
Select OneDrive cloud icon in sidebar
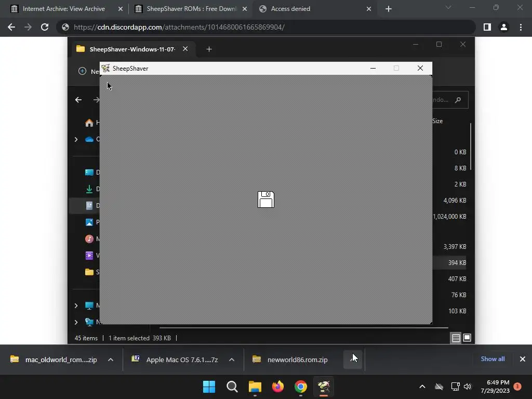pos(89,139)
